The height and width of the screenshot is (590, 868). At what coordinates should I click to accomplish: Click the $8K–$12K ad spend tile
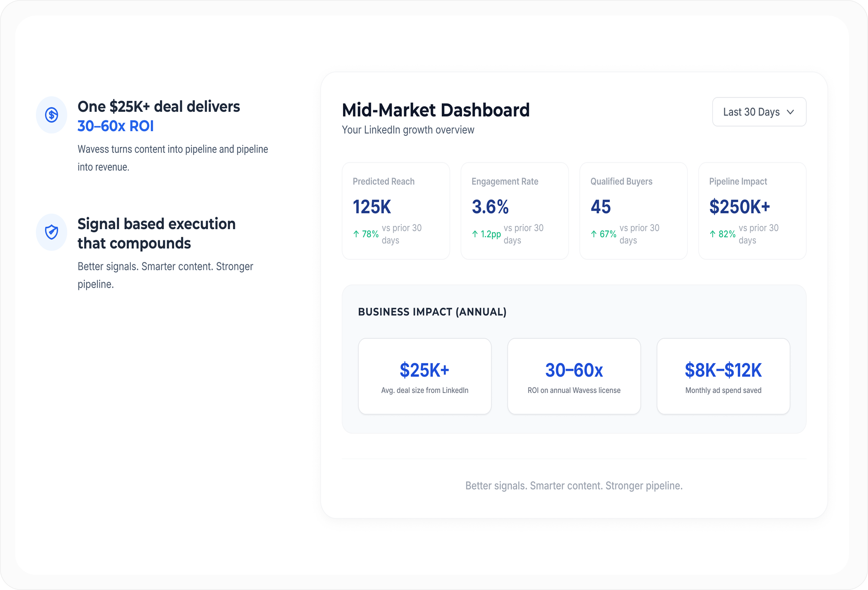[x=723, y=376]
